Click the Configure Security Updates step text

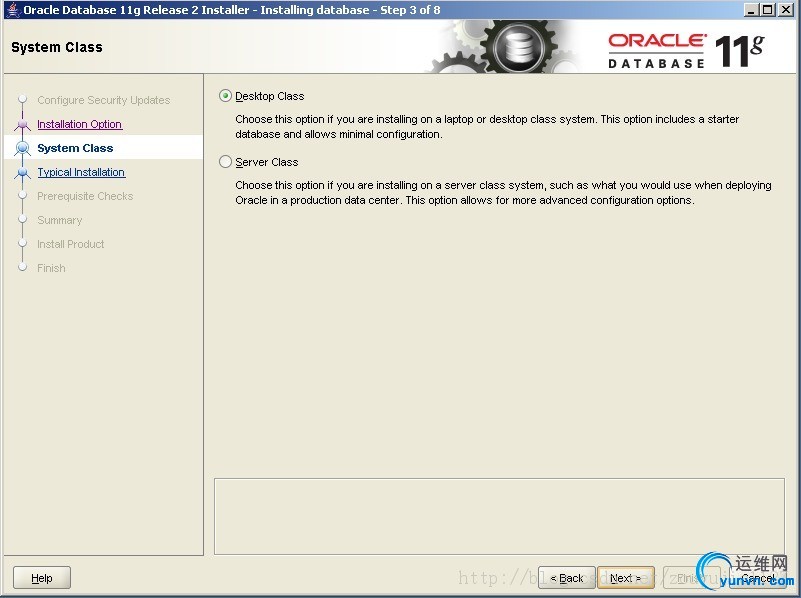click(104, 100)
